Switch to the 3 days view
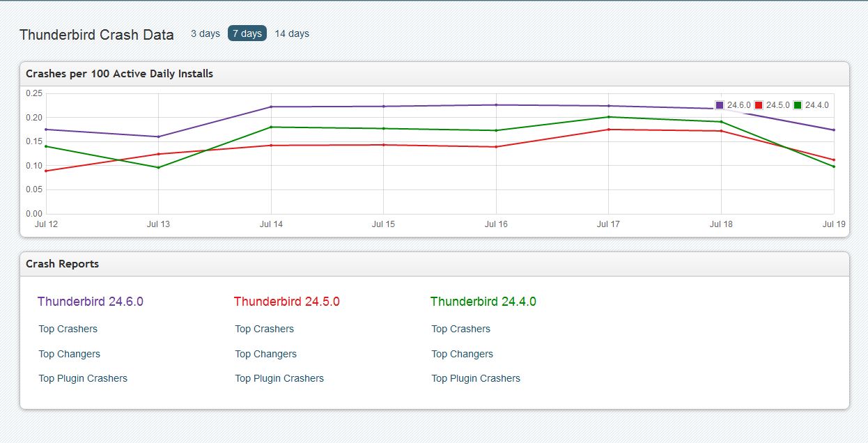This screenshot has width=868, height=443. click(x=206, y=33)
